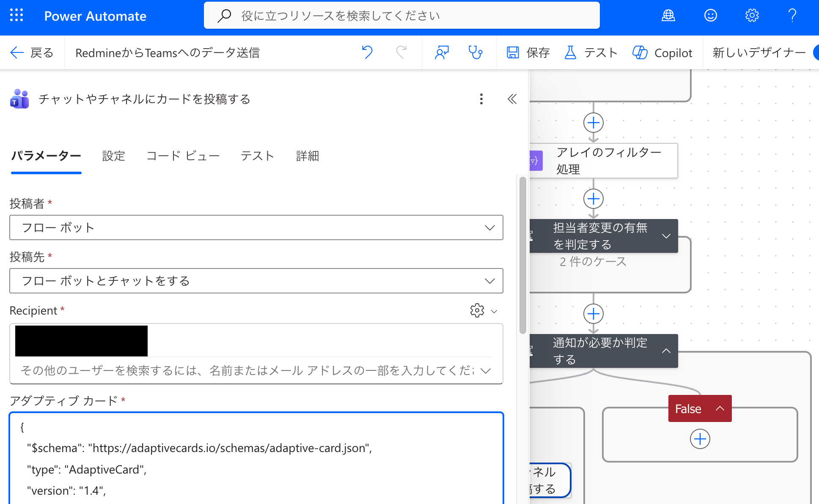Screen dimensions: 819x504
Task: Expand the Recipient suggestions chevron
Action: point(486,371)
